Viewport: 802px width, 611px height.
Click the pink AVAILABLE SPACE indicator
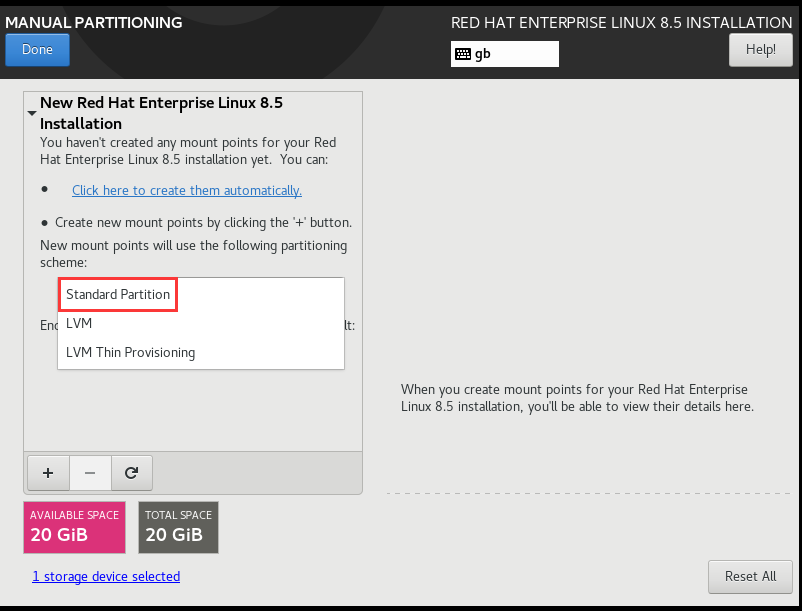pyautogui.click(x=74, y=527)
